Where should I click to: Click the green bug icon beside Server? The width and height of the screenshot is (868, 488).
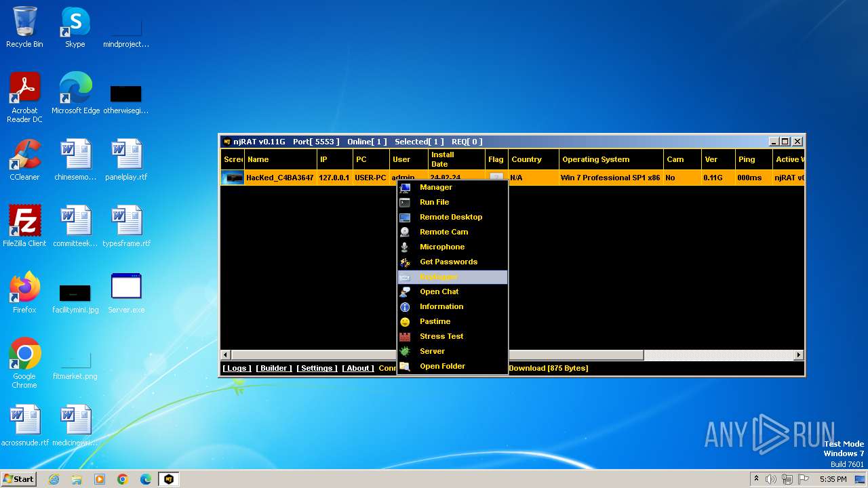(405, 351)
